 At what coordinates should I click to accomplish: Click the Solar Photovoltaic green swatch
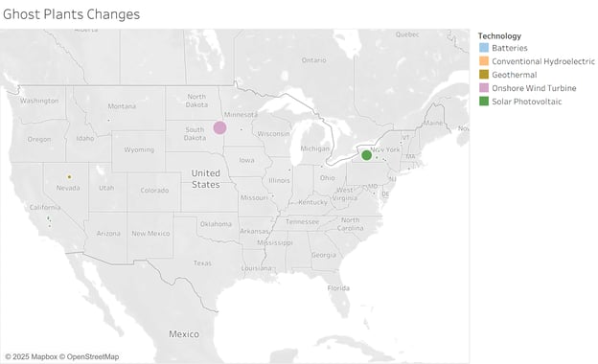pos(484,101)
